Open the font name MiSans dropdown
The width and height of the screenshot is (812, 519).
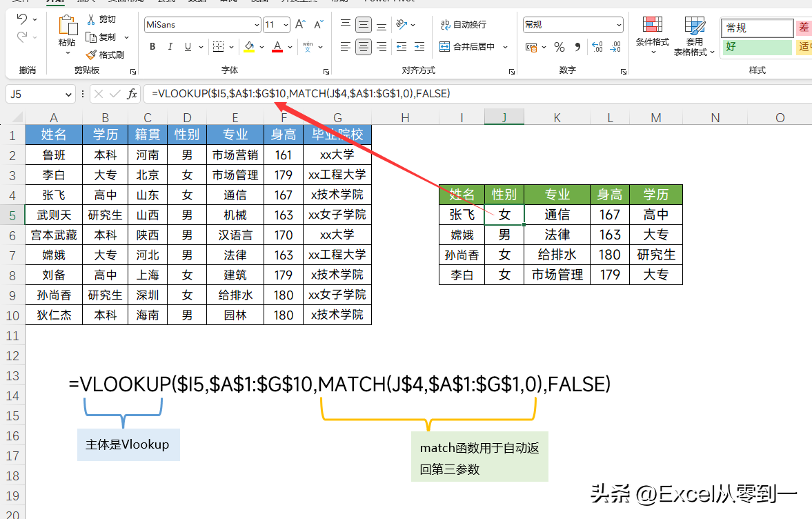[257, 24]
